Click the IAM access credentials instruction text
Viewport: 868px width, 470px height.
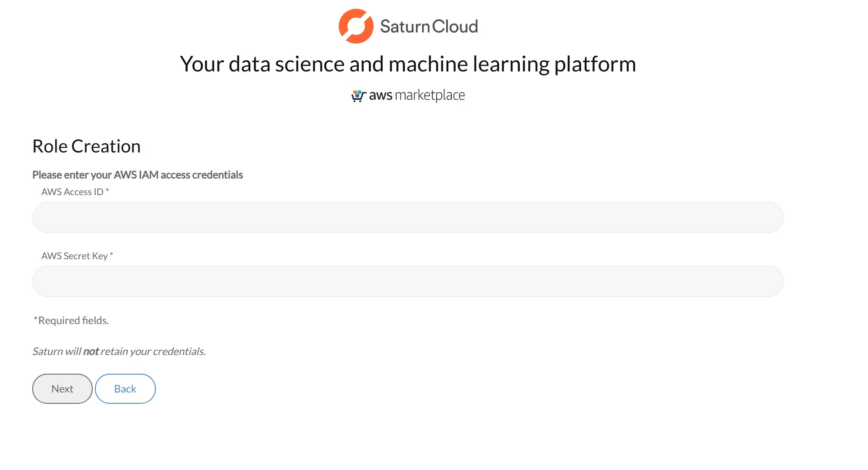point(138,175)
